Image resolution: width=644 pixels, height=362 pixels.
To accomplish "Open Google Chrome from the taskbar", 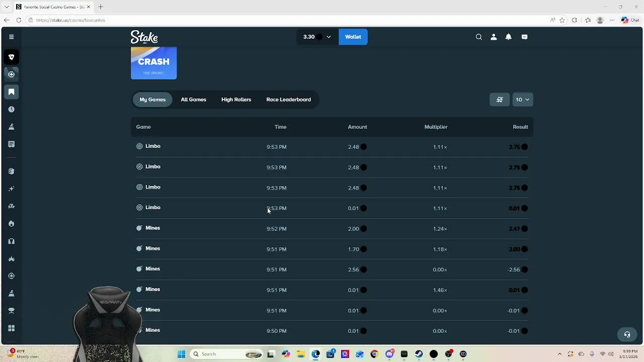I will [374, 354].
